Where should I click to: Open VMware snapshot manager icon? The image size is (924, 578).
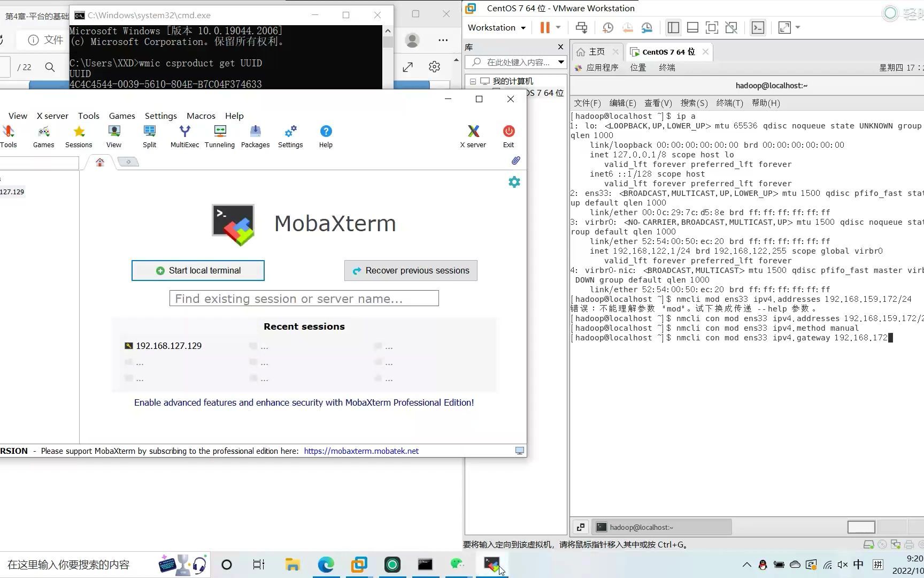(x=646, y=28)
